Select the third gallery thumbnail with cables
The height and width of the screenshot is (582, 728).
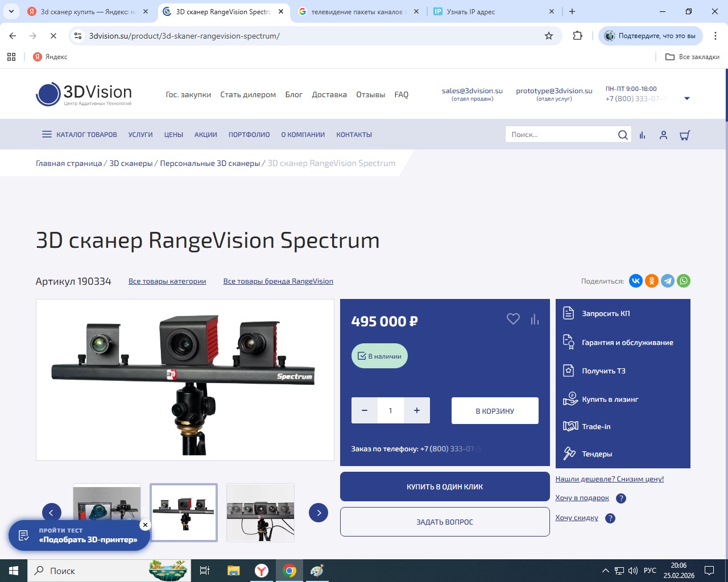click(260, 513)
